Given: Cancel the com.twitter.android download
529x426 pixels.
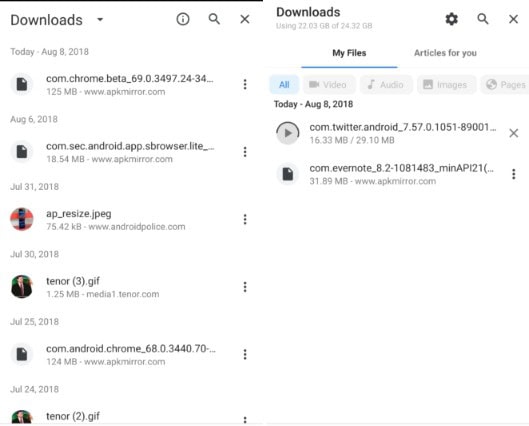Looking at the screenshot, I should click(x=513, y=133).
